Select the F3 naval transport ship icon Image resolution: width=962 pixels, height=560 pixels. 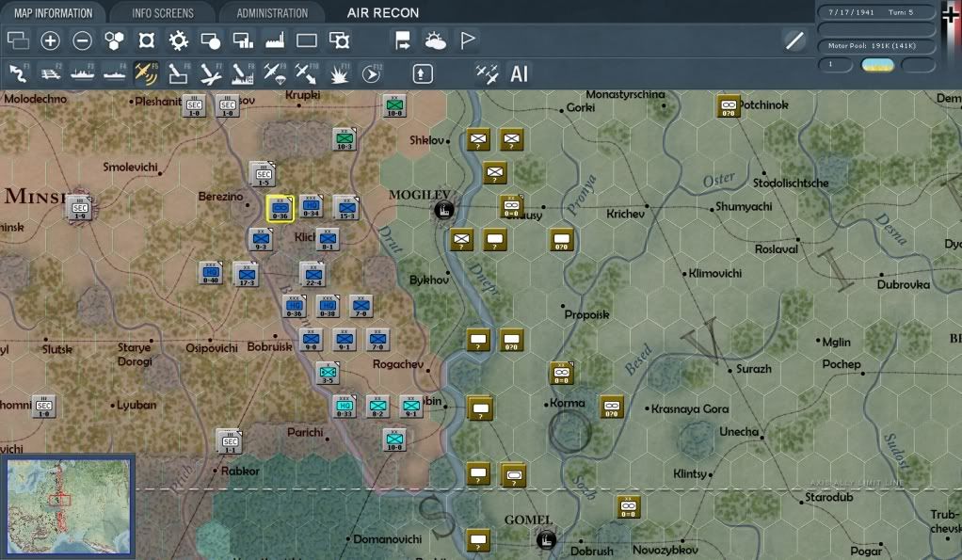tap(82, 74)
